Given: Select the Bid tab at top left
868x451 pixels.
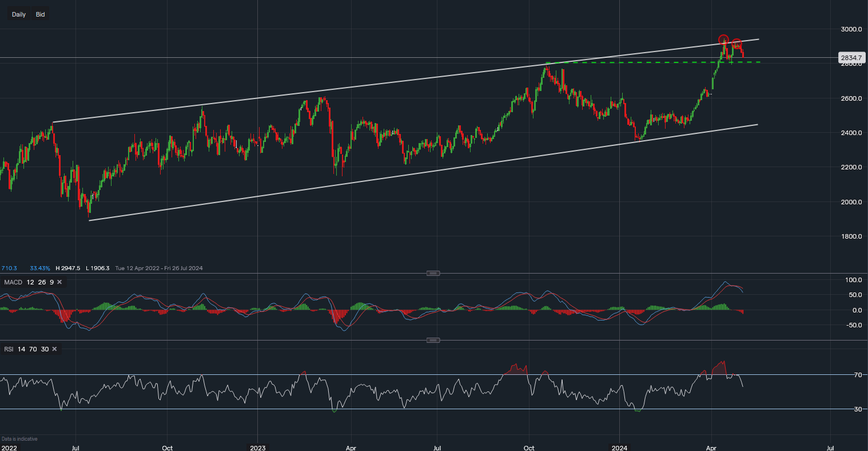Looking at the screenshot, I should point(40,14).
